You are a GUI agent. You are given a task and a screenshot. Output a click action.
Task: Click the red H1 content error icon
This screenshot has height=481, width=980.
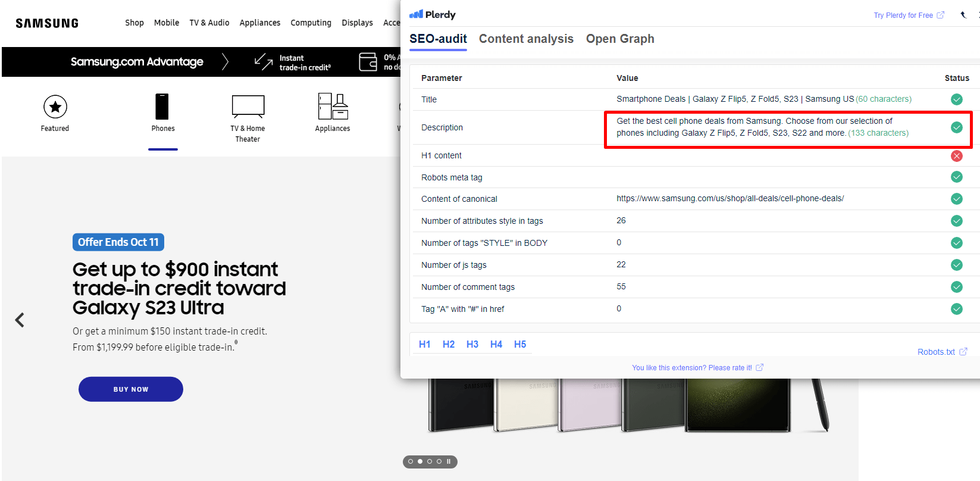pos(956,156)
